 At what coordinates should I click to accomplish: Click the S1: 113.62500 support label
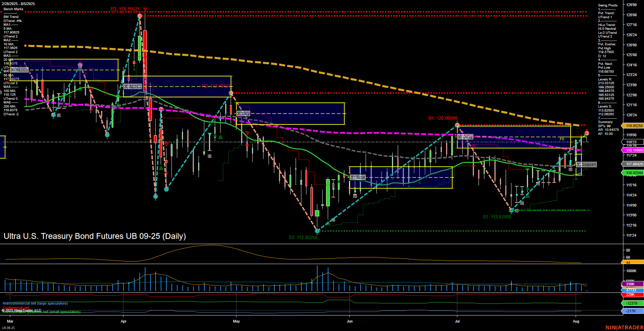click(x=497, y=217)
